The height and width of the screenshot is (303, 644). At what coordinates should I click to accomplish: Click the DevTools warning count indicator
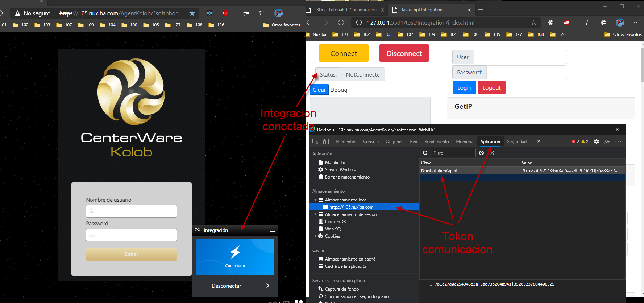click(585, 142)
